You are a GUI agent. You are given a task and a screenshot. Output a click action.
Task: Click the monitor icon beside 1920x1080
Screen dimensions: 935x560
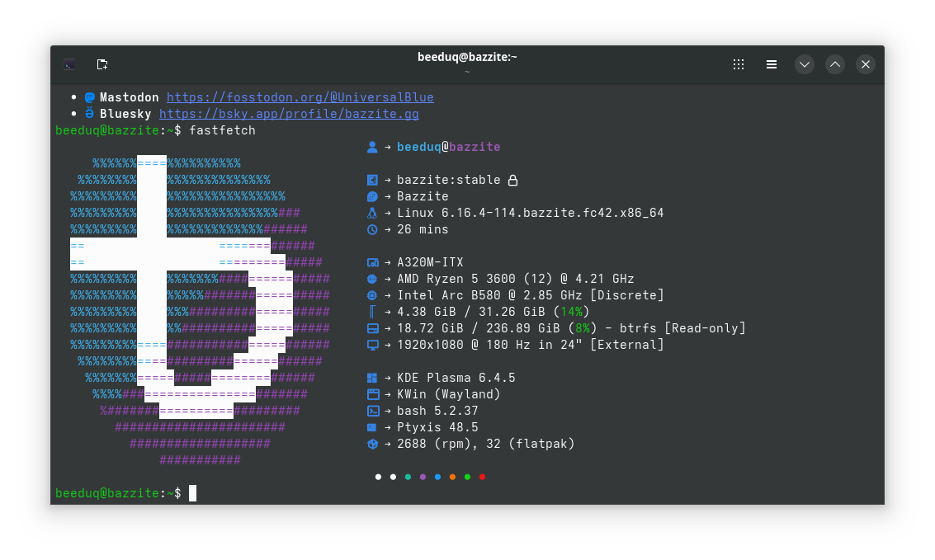372,345
